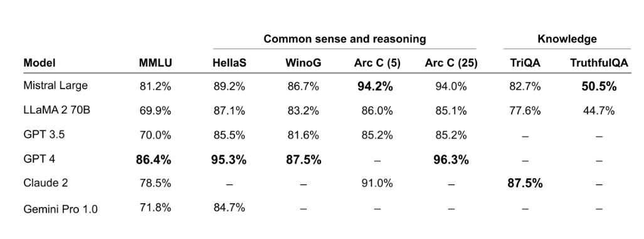Click the Arc C (25) header
This screenshot has width=644, height=239.
451,63
